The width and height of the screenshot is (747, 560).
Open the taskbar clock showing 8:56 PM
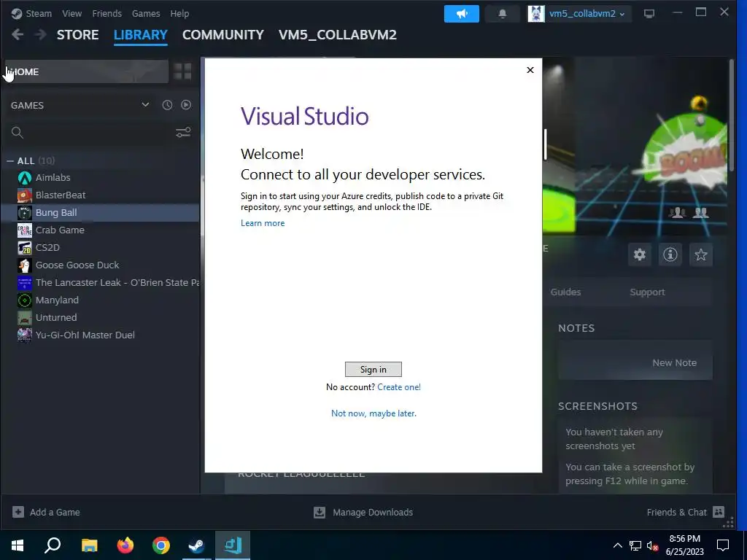[x=684, y=545]
